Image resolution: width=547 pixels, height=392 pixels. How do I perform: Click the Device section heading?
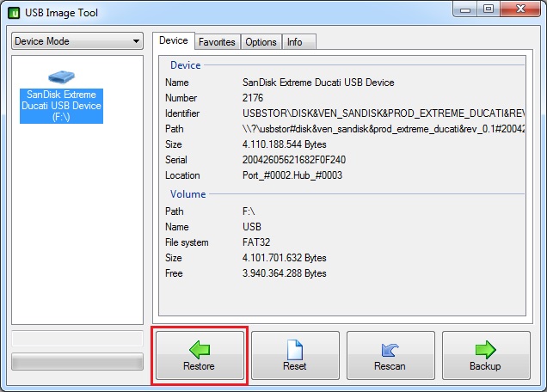pyautogui.click(x=186, y=65)
